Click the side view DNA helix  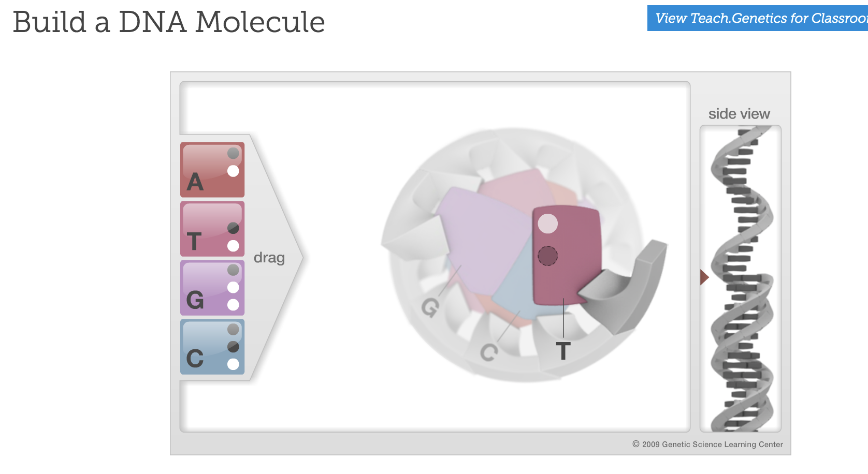click(741, 279)
